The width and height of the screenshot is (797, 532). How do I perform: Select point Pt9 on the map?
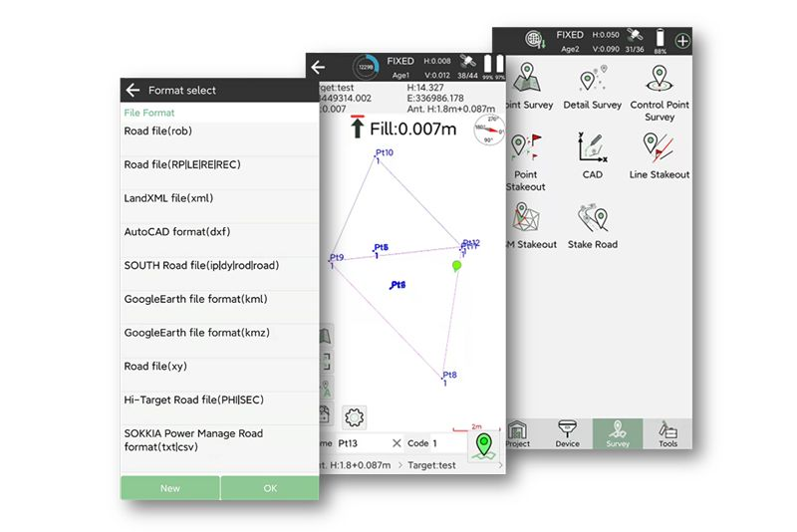pos(336,259)
